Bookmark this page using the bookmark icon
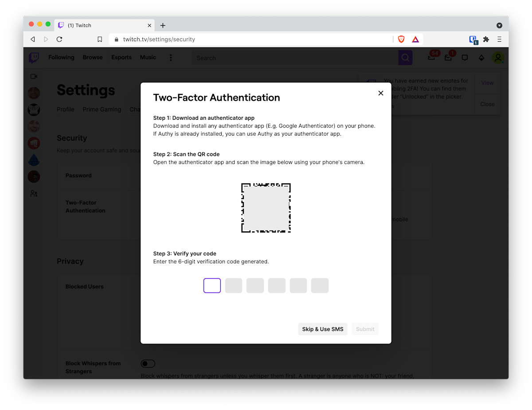 [x=100, y=39]
